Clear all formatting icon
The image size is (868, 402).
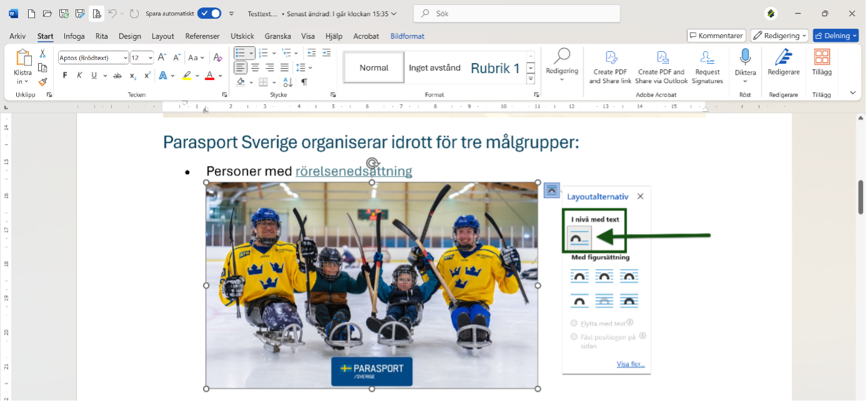(217, 57)
